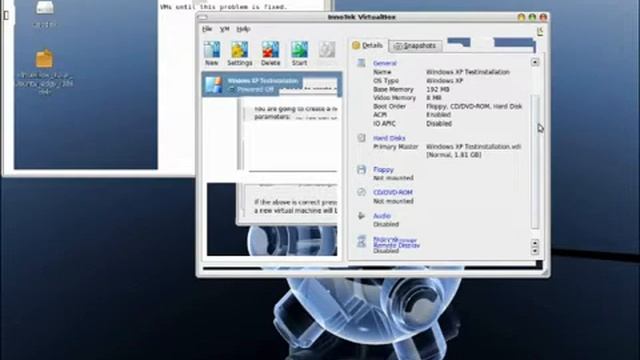Click the Base Memory value 192 MB
The image size is (640, 360).
click(x=438, y=89)
